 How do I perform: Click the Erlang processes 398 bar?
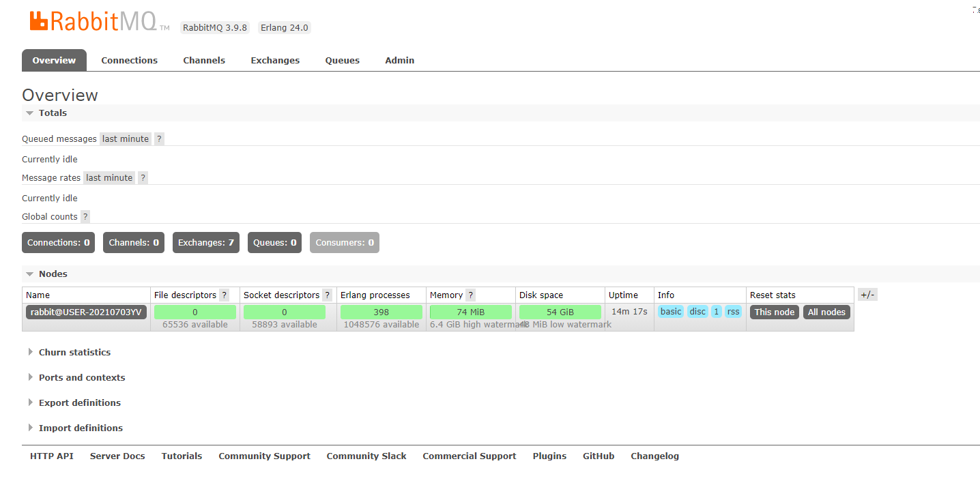click(x=381, y=312)
